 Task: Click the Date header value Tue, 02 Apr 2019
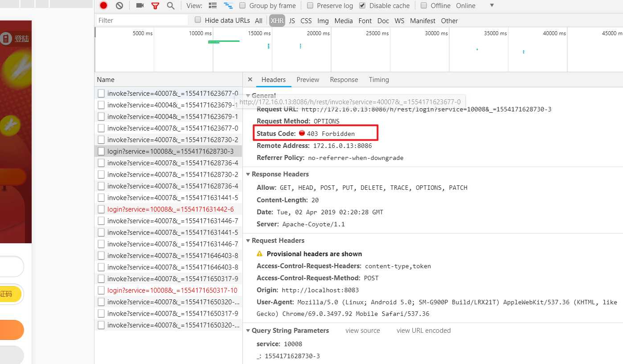point(330,212)
